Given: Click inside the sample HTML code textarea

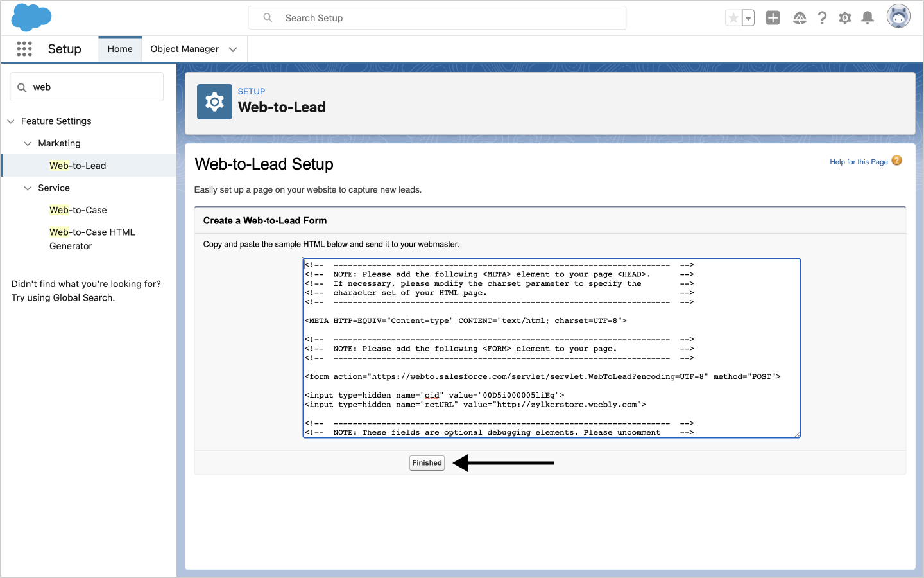Looking at the screenshot, I should click(x=551, y=348).
